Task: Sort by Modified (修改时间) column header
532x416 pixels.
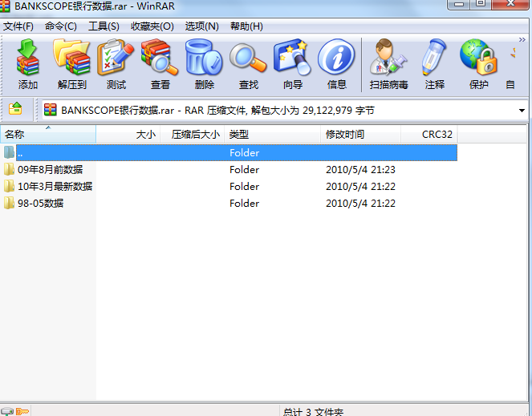Action: pos(360,135)
